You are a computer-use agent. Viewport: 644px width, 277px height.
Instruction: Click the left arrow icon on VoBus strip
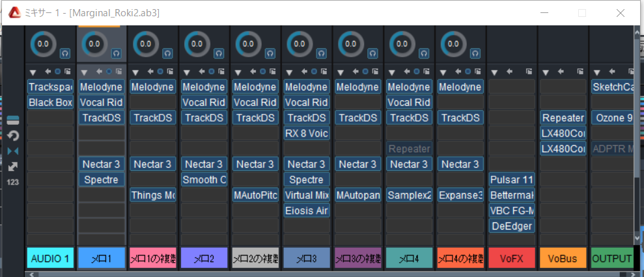561,72
